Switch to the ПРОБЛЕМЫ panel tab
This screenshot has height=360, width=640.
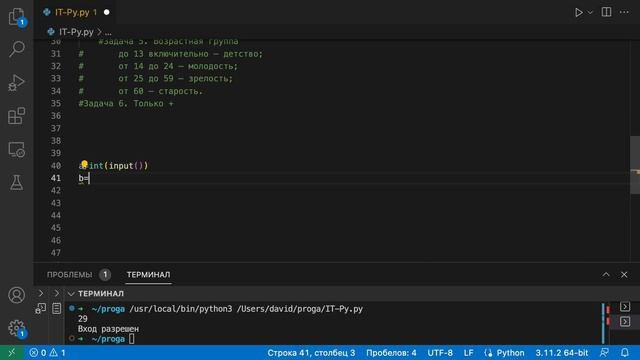pyautogui.click(x=69, y=275)
